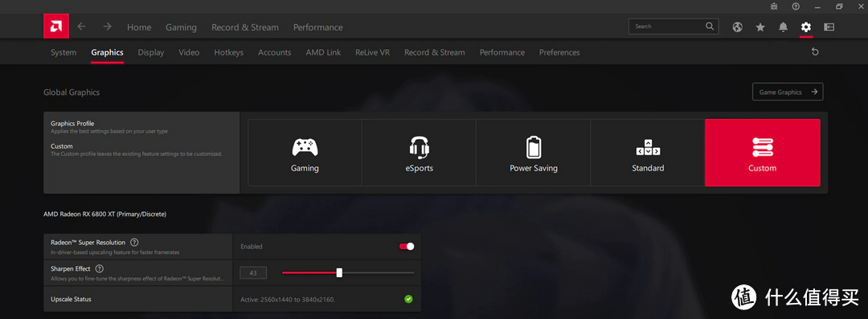This screenshot has width=868, height=319.
Task: Click the Sharpen Effect slider handle
Action: click(339, 272)
